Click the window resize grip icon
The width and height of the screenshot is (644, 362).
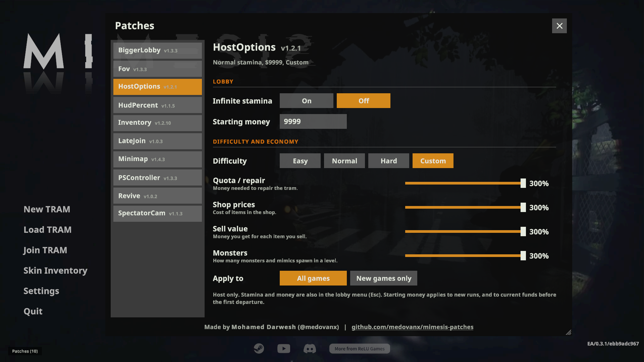click(x=569, y=332)
